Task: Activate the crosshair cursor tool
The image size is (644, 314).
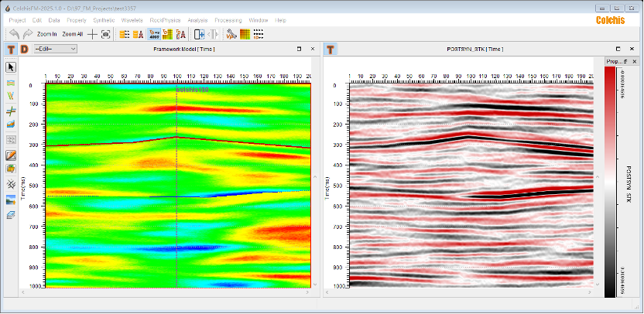Action: coord(92,35)
